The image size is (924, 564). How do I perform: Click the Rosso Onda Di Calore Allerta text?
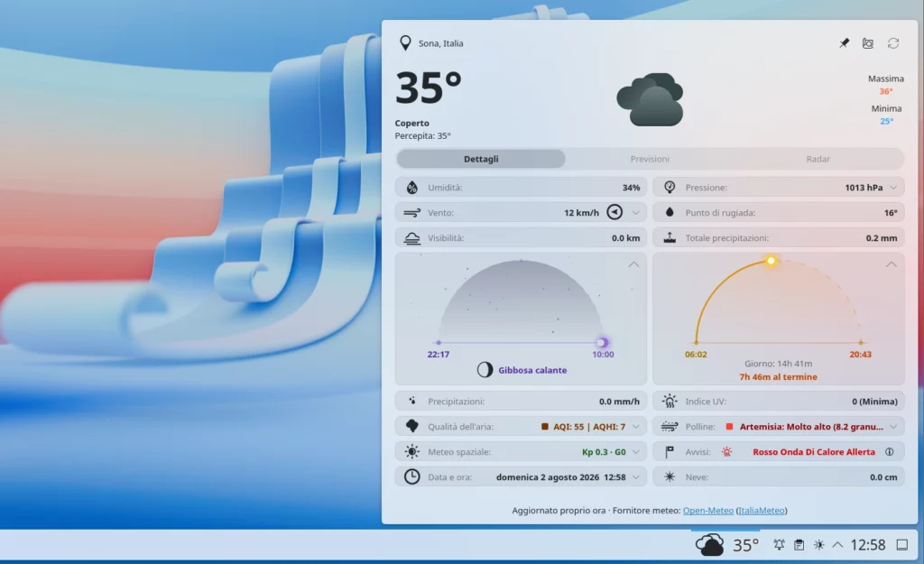pyautogui.click(x=814, y=452)
